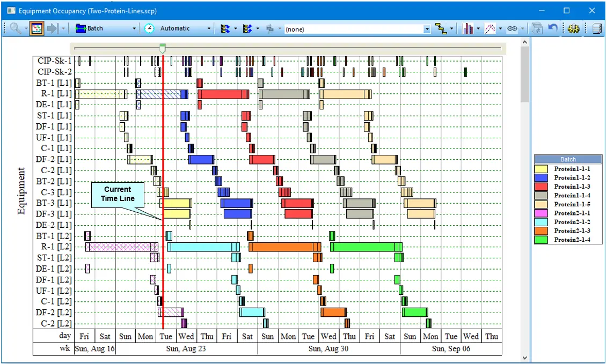Open the yellow Gantt chart icon
The image size is (607, 364).
point(441,28)
